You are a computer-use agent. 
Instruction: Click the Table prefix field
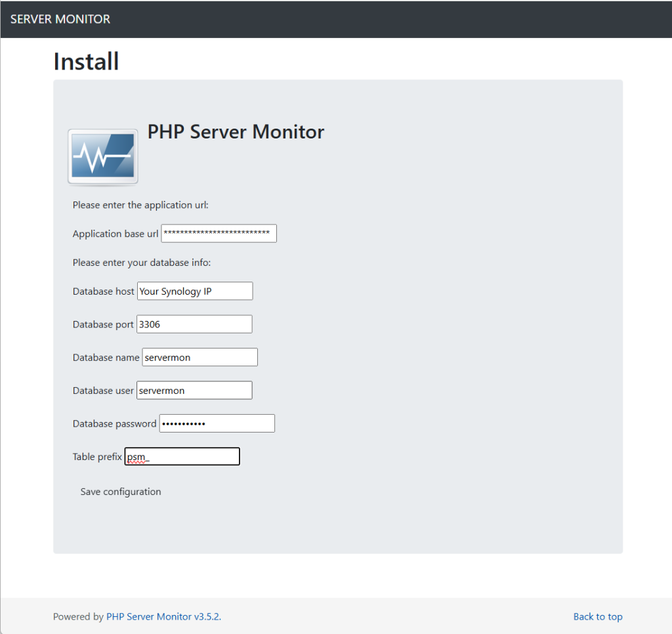(182, 456)
